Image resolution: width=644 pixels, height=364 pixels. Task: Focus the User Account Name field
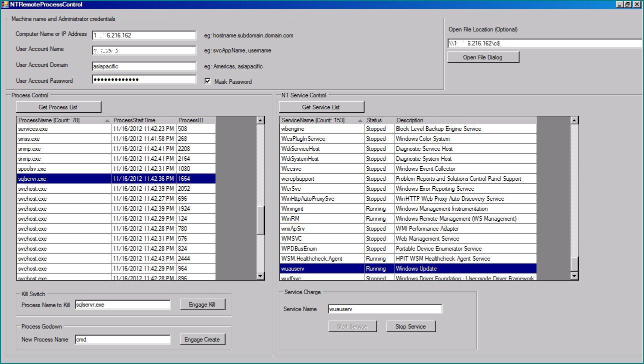[x=144, y=50]
